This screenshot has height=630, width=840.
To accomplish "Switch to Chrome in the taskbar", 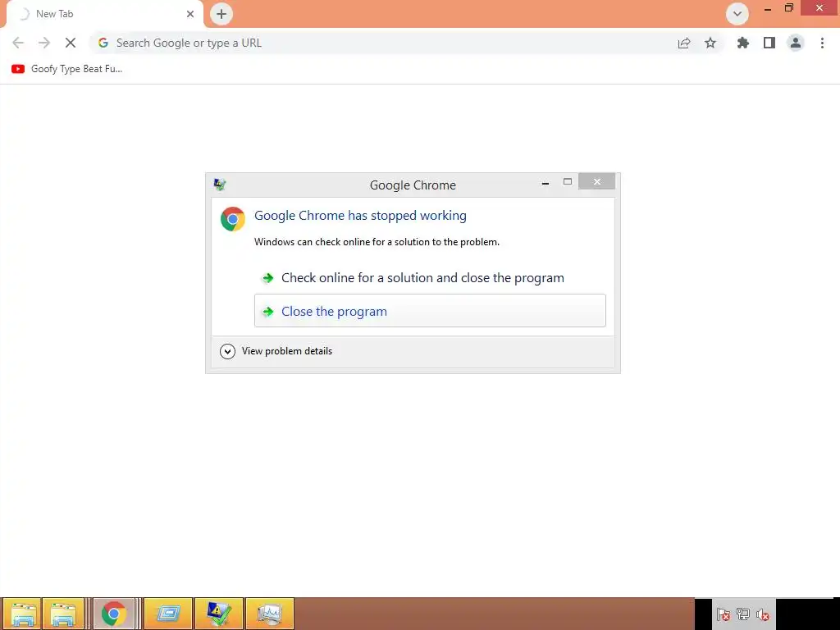I will pyautogui.click(x=113, y=614).
